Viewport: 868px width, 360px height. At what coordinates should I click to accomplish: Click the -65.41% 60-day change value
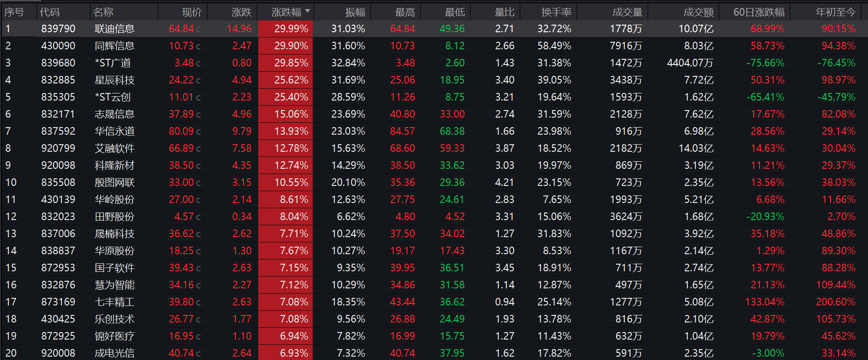pos(766,97)
